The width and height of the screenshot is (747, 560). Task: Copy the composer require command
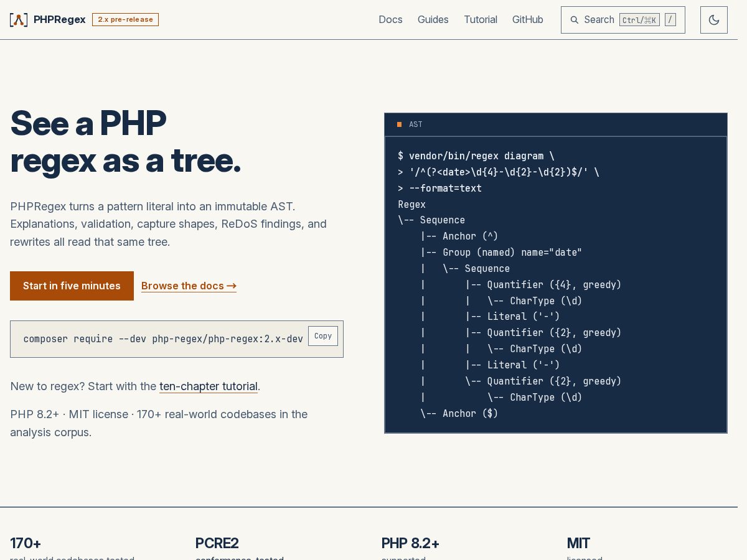[x=323, y=336]
